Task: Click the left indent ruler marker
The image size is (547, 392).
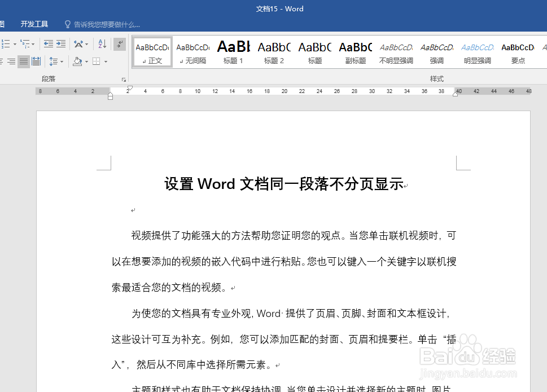Action: [x=110, y=96]
